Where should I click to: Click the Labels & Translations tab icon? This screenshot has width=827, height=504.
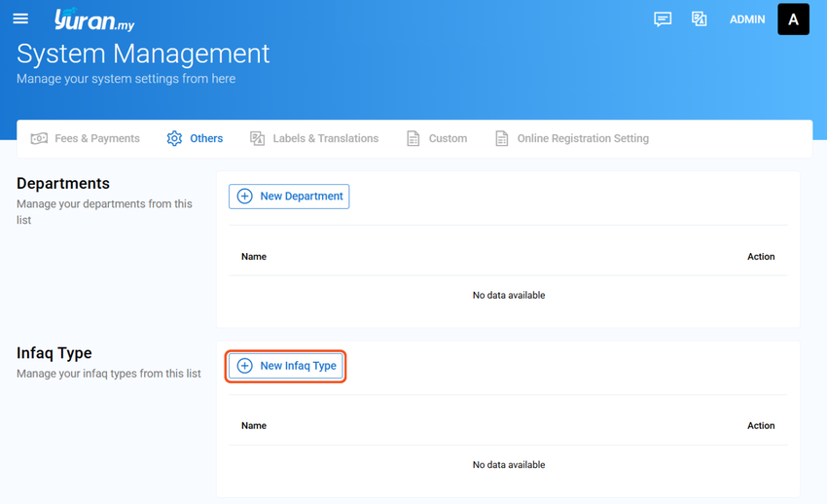[258, 139]
